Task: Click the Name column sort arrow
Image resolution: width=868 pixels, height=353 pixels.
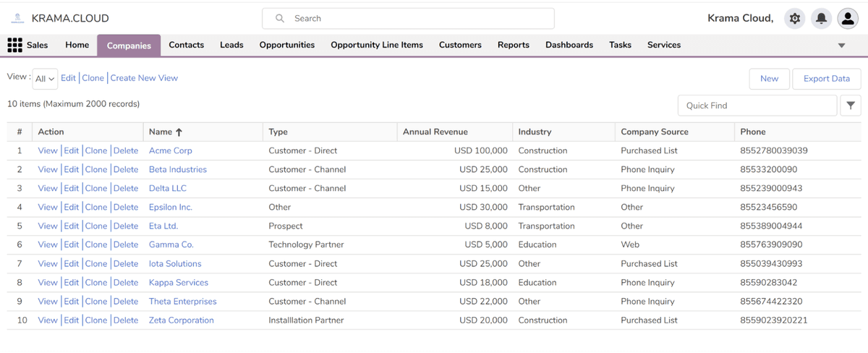Action: pyautogui.click(x=179, y=132)
